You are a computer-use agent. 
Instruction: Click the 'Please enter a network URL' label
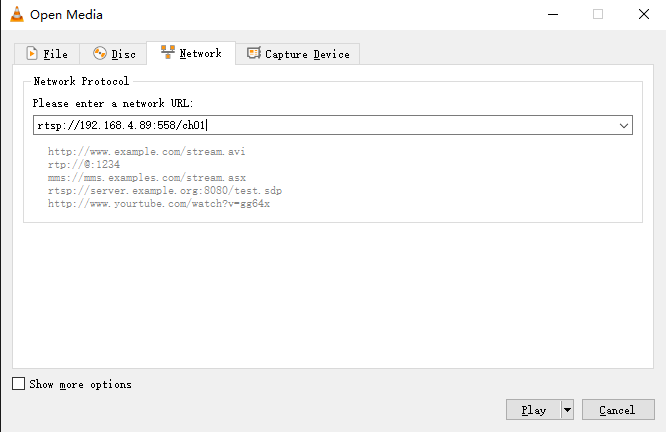point(113,103)
